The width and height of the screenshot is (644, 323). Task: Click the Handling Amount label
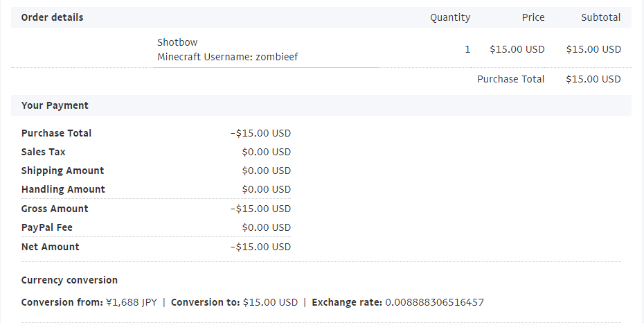[63, 189]
